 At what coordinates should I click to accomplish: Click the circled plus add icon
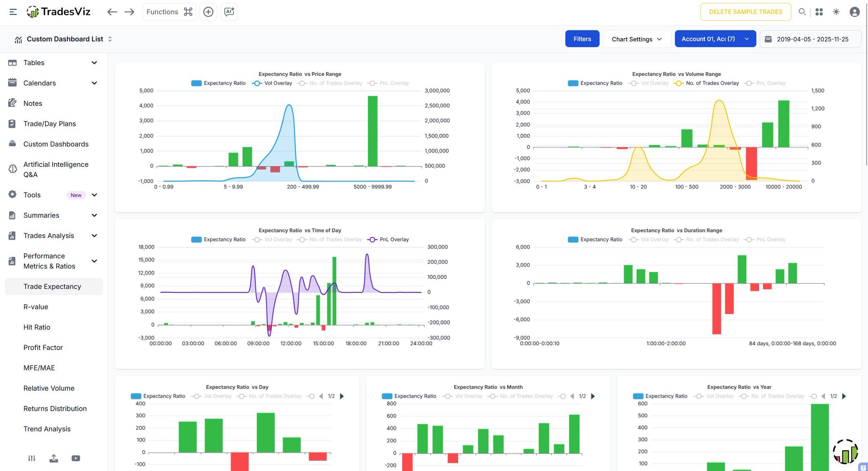208,12
